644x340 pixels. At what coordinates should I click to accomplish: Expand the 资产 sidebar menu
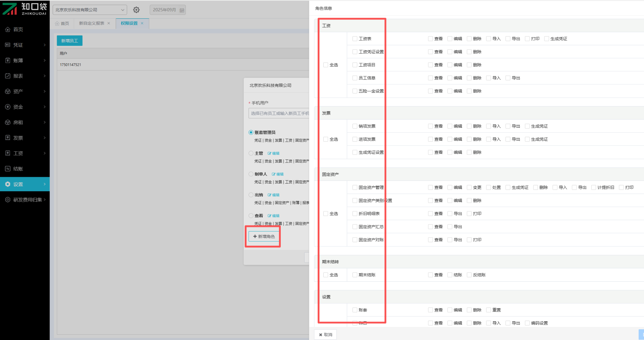coord(25,91)
